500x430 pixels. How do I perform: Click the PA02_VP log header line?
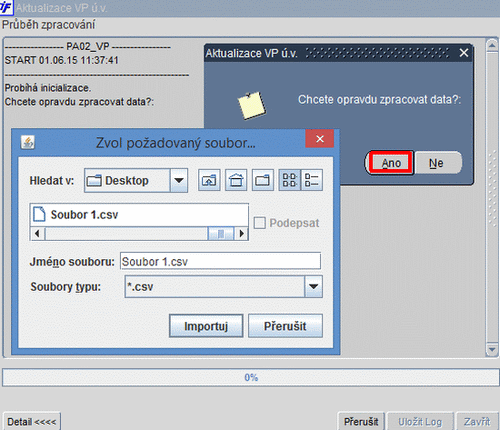[x=88, y=46]
